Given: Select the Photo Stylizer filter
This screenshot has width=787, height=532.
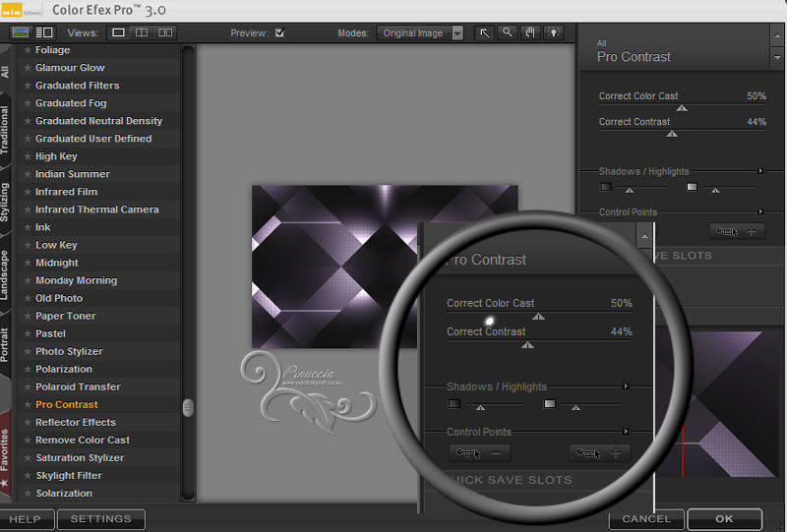Looking at the screenshot, I should (x=69, y=351).
